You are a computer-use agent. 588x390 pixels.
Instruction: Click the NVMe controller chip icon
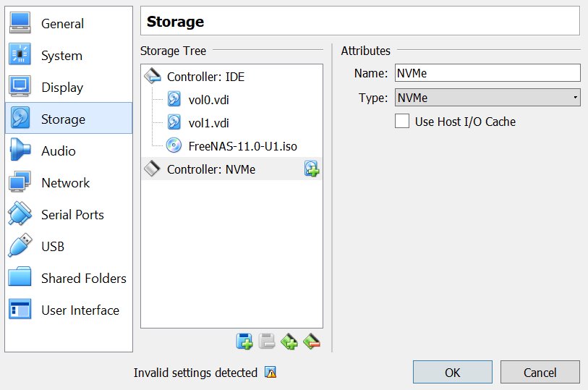click(153, 169)
